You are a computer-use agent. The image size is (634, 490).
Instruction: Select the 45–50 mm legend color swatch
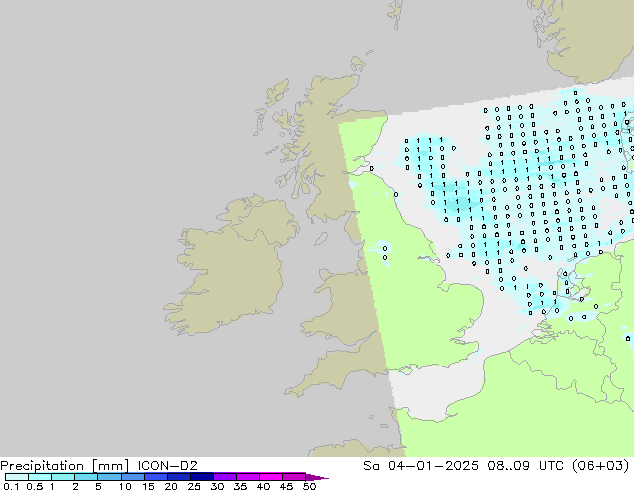294,477
